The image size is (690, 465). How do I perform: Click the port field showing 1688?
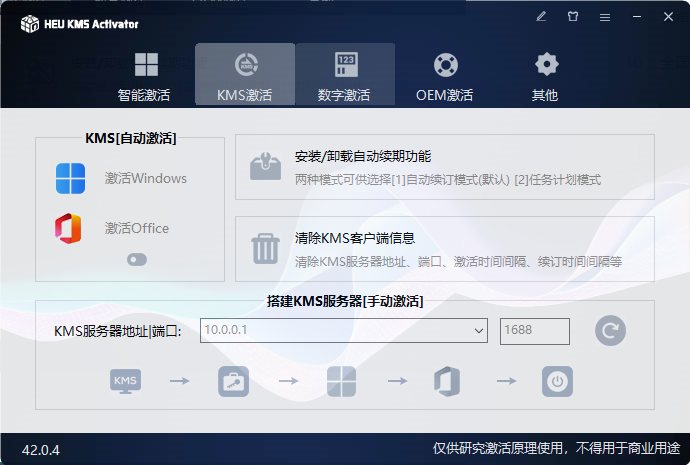tap(535, 331)
